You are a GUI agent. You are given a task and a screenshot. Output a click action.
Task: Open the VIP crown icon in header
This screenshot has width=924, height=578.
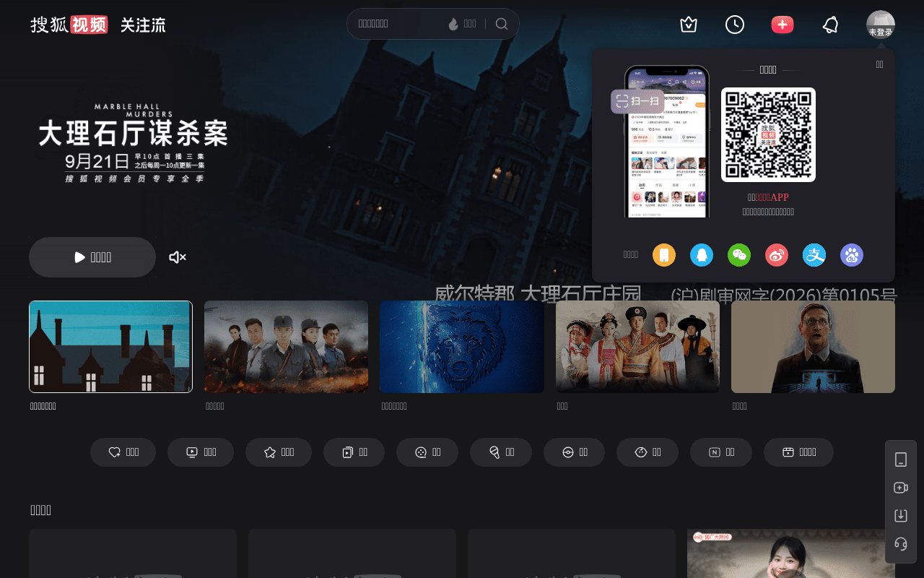pos(689,25)
